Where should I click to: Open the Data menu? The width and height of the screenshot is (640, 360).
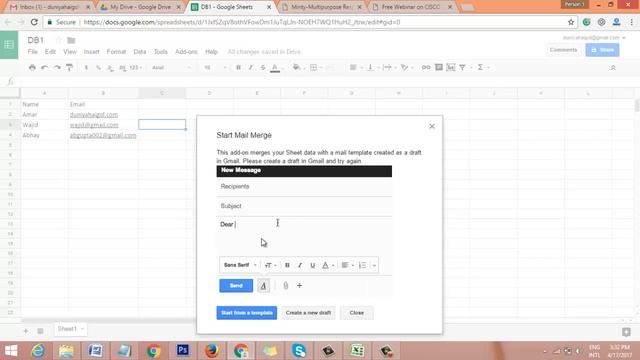point(140,52)
